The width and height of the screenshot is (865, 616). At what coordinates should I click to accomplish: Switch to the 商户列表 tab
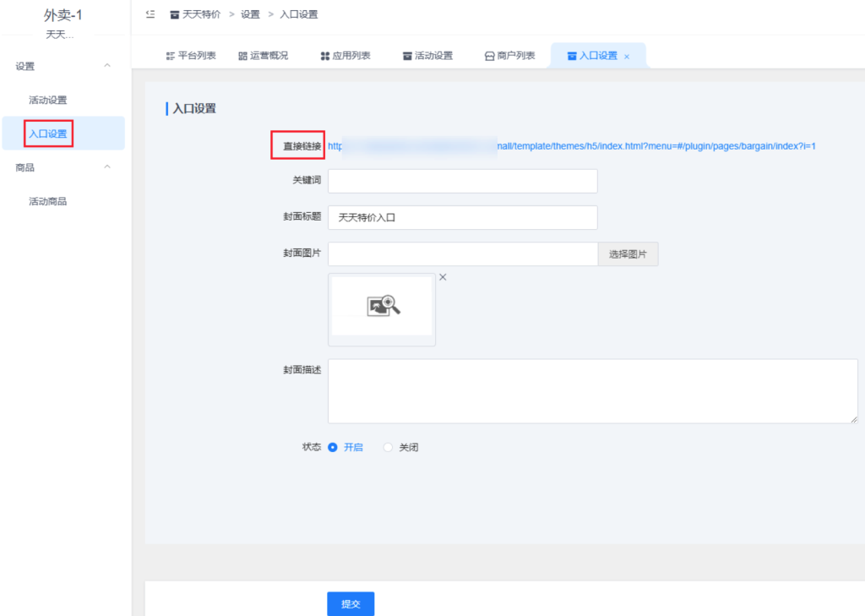[x=509, y=56]
